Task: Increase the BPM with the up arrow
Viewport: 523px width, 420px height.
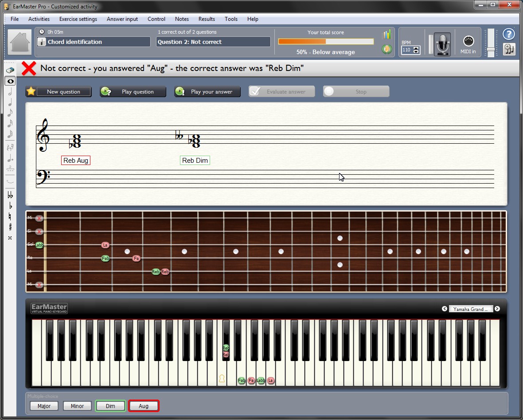Action: click(416, 48)
